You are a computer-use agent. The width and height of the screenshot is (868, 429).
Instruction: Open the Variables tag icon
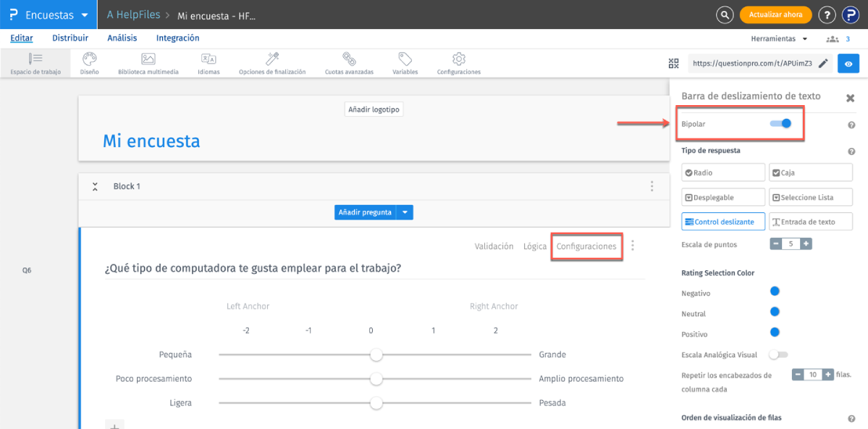coord(405,59)
